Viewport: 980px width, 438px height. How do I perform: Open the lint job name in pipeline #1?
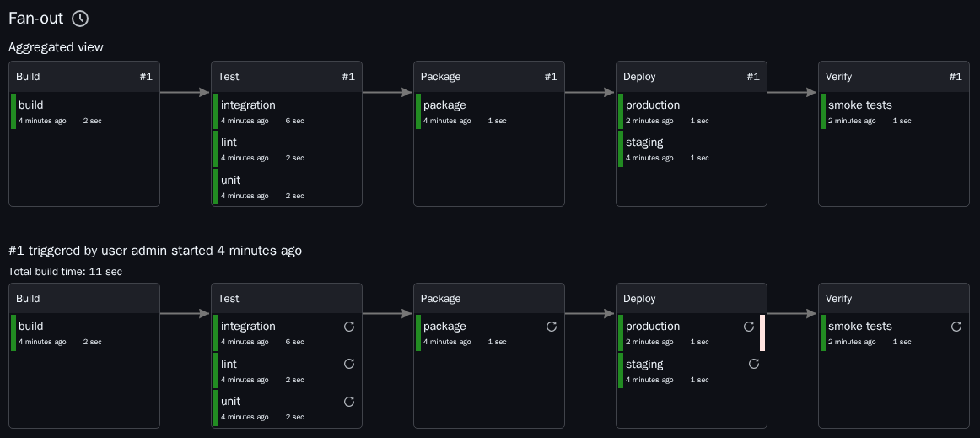tap(229, 364)
